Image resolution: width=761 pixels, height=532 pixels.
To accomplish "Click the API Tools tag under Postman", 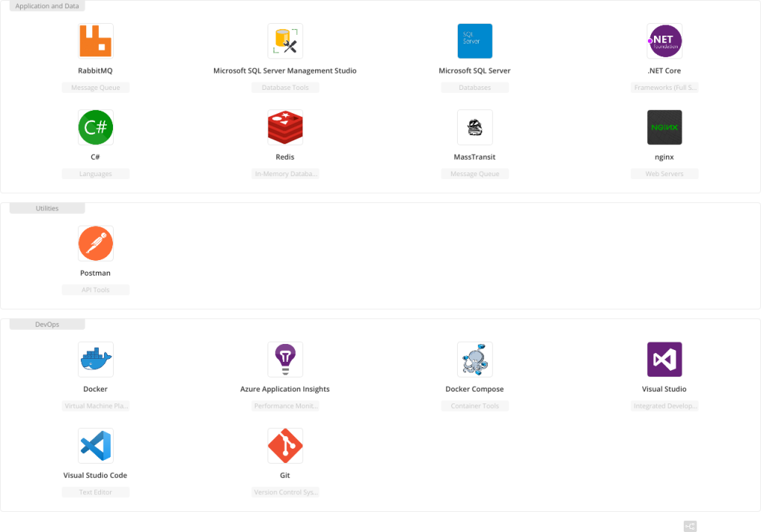I will click(95, 289).
